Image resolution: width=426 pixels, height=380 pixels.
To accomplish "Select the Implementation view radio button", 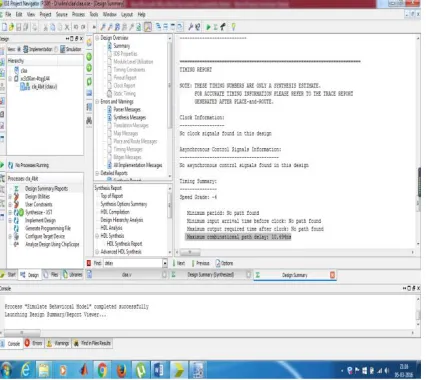I will [19, 49].
